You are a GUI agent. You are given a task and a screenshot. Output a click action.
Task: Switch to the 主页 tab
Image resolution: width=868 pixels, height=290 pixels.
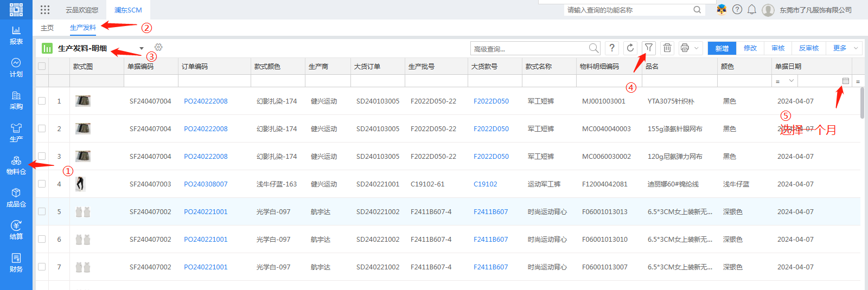47,28
